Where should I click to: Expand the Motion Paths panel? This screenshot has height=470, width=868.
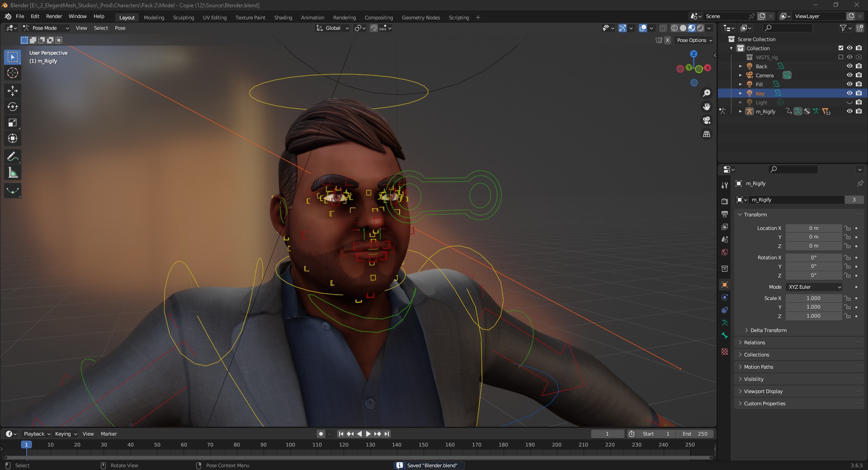pos(799,367)
